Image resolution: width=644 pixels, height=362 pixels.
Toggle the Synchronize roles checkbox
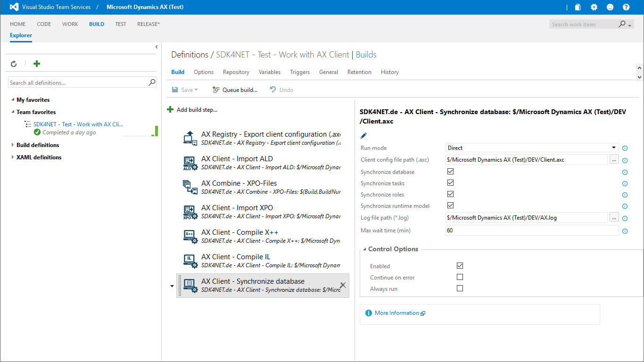[x=450, y=194]
